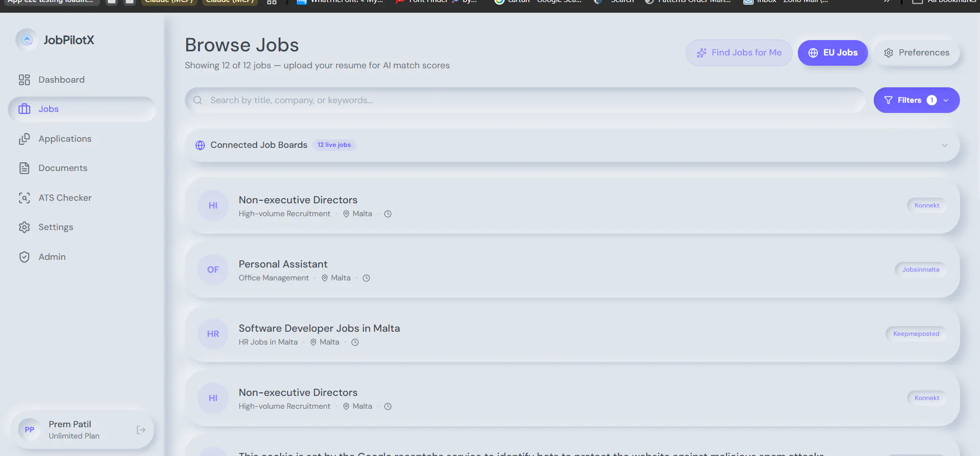Open the Filters dropdown
The image size is (980, 456).
click(916, 100)
